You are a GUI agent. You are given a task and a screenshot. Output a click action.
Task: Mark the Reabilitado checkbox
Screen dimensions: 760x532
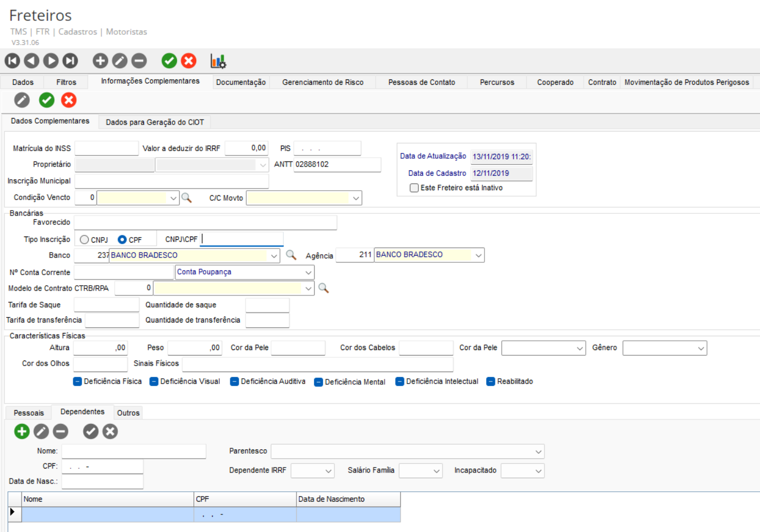pos(491,381)
